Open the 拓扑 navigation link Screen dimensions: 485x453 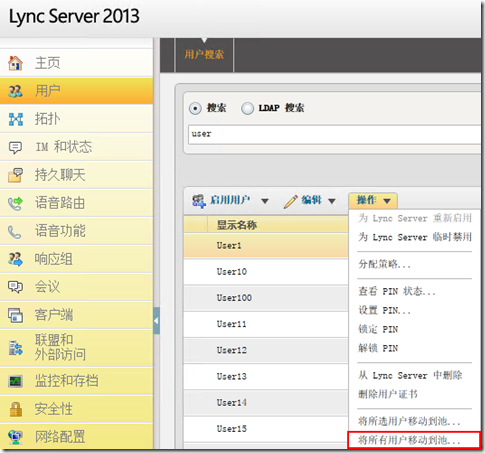pyautogui.click(x=48, y=119)
